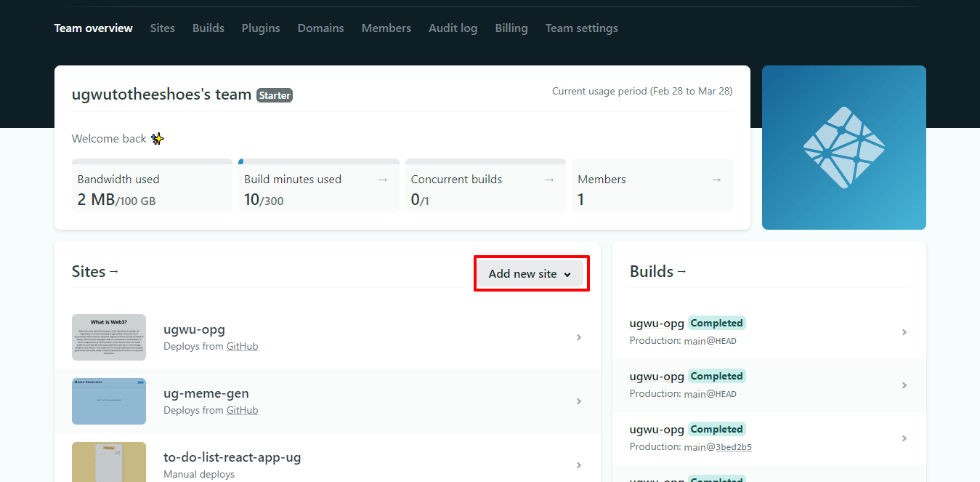This screenshot has height=482, width=980.
Task: Click the Build minutes used label
Action: pos(293,180)
